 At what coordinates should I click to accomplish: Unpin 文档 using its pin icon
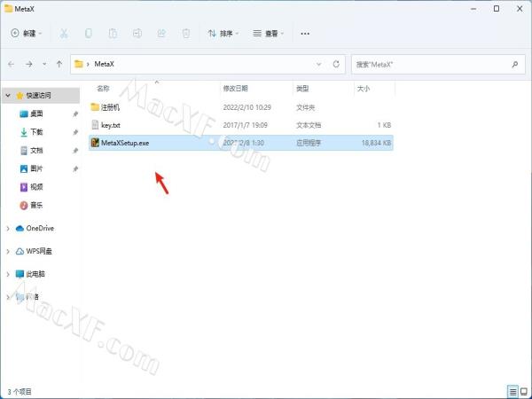coord(75,151)
